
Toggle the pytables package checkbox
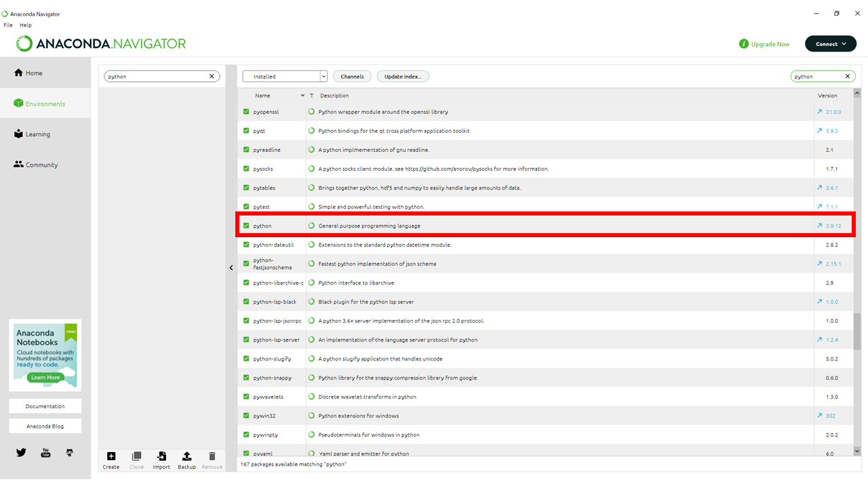[246, 188]
